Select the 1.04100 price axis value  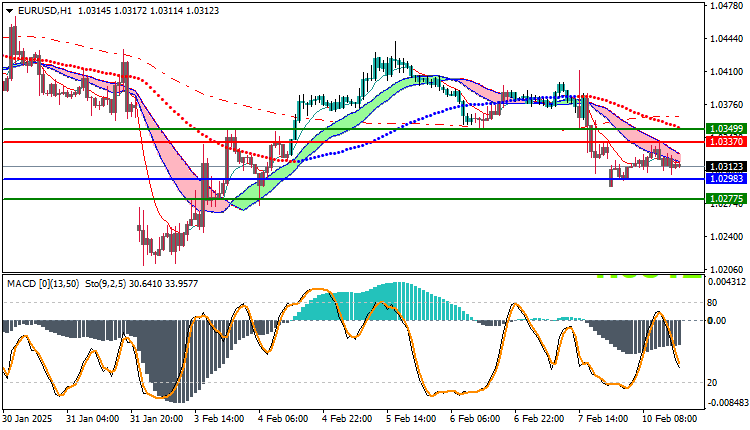point(727,72)
